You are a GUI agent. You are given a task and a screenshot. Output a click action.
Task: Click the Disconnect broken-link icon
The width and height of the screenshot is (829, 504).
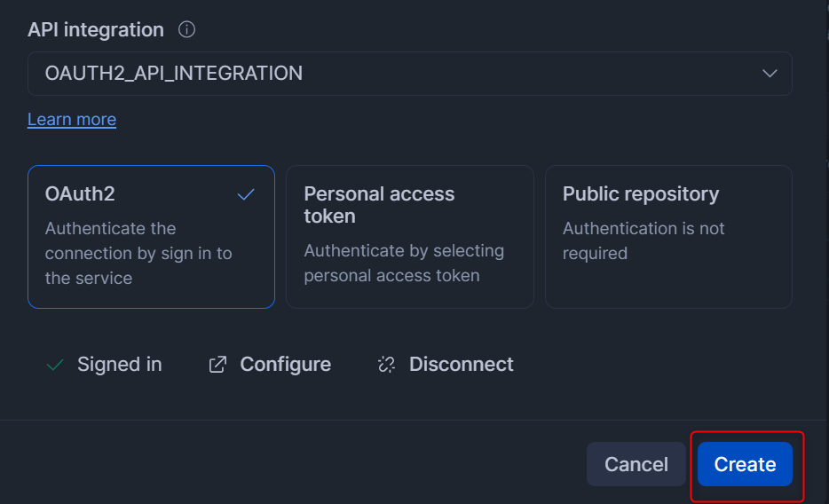coord(386,365)
